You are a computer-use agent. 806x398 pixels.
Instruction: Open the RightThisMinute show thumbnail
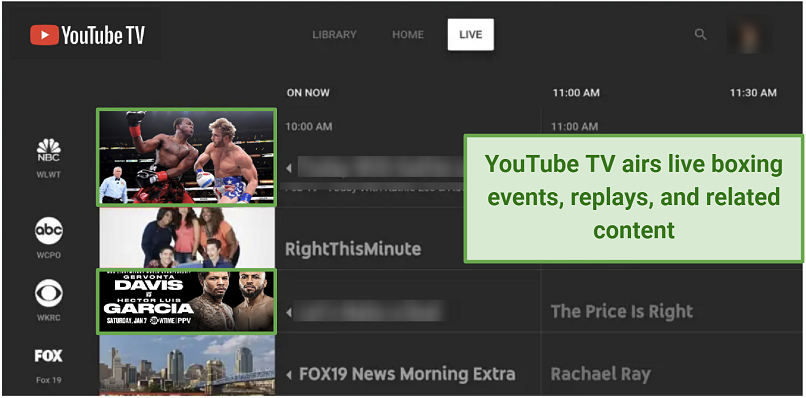(187, 238)
